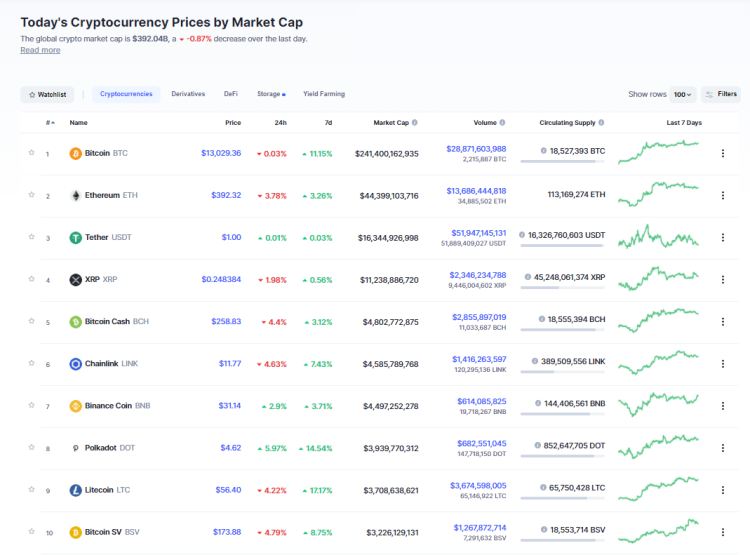Open the Chainlink LINK name link
This screenshot has width=750, height=555.
click(111, 364)
